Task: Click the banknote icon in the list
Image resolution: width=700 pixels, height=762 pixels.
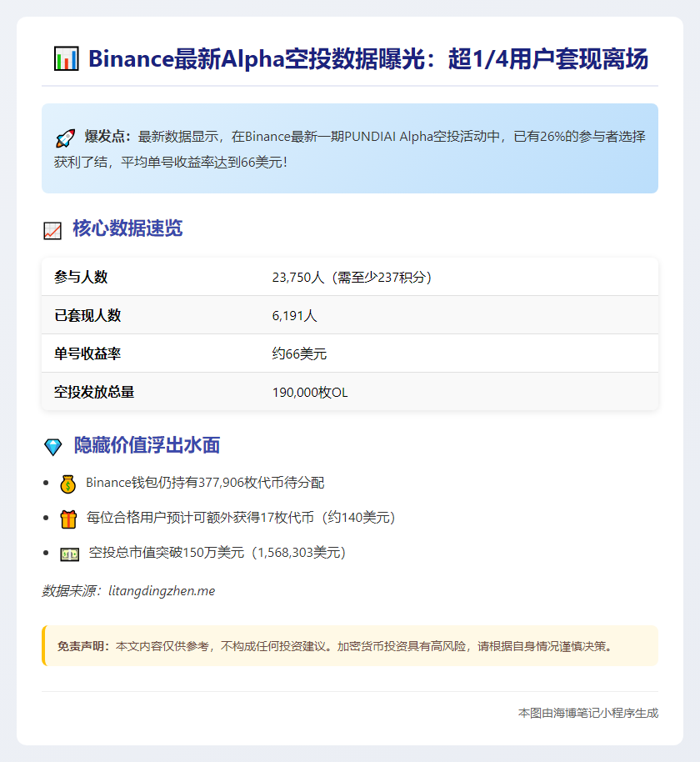Action: [69, 554]
